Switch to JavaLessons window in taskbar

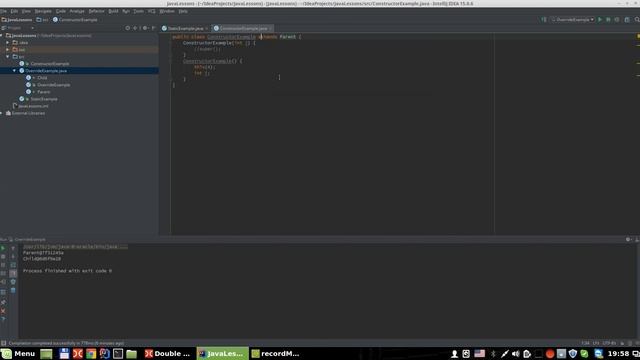click(x=222, y=353)
